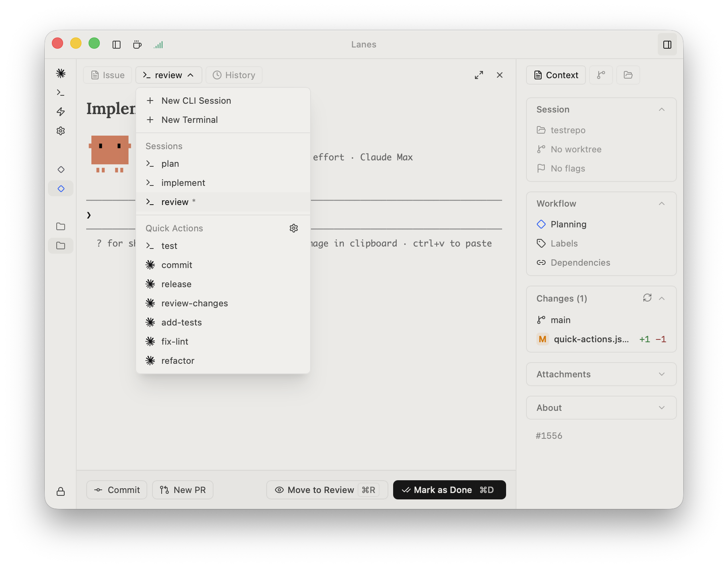Click the main branch entry
Image resolution: width=728 pixels, height=568 pixels.
point(601,320)
